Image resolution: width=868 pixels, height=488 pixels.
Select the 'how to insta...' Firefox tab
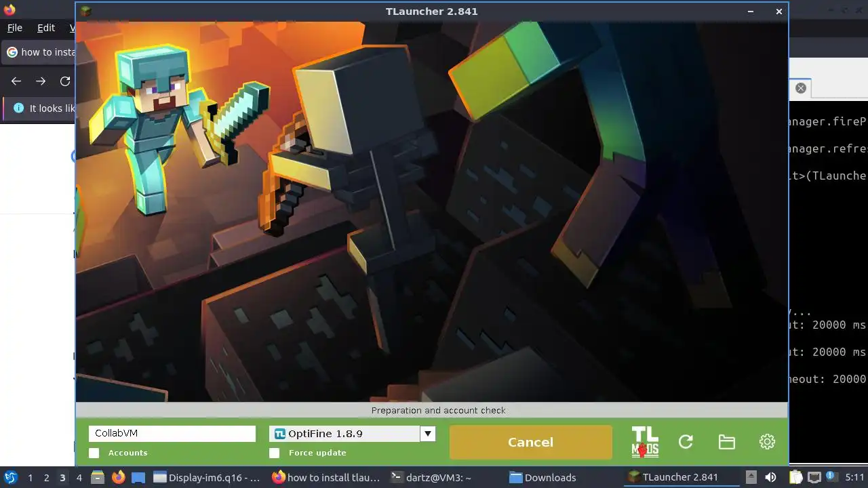(39, 52)
